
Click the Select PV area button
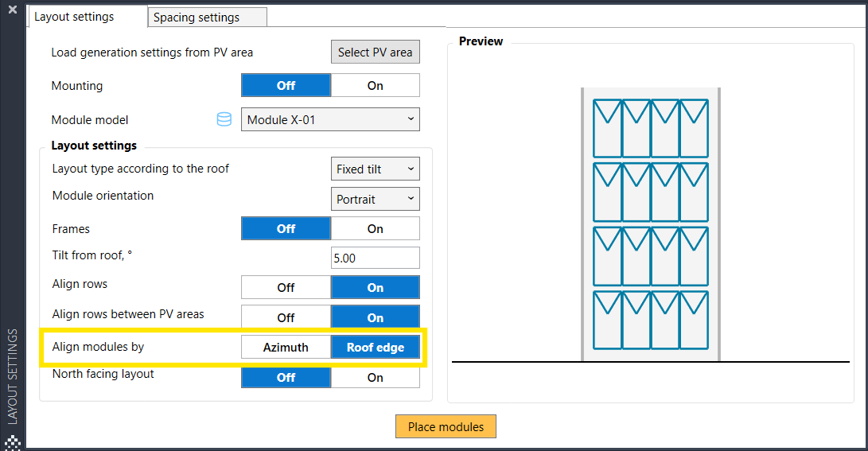point(376,52)
